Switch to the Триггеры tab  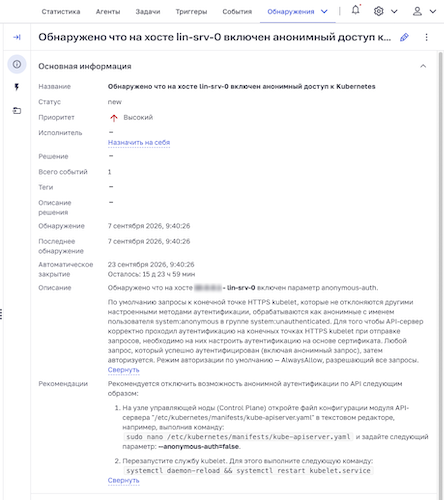(191, 12)
